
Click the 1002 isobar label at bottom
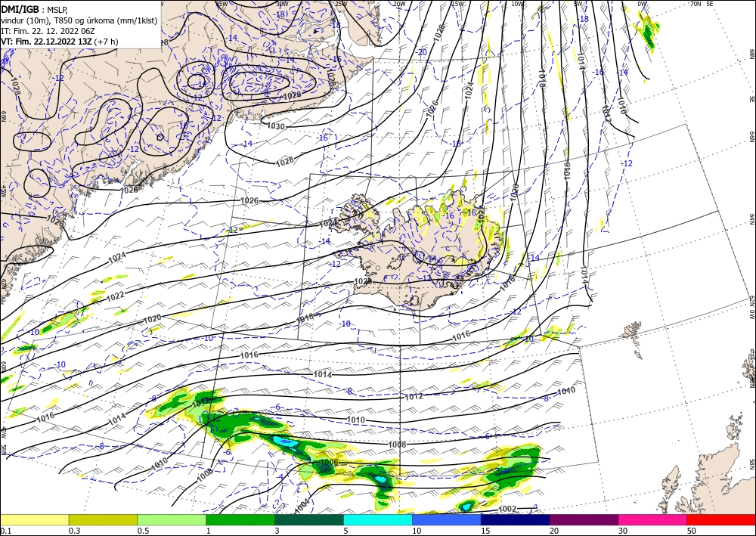pos(508,509)
